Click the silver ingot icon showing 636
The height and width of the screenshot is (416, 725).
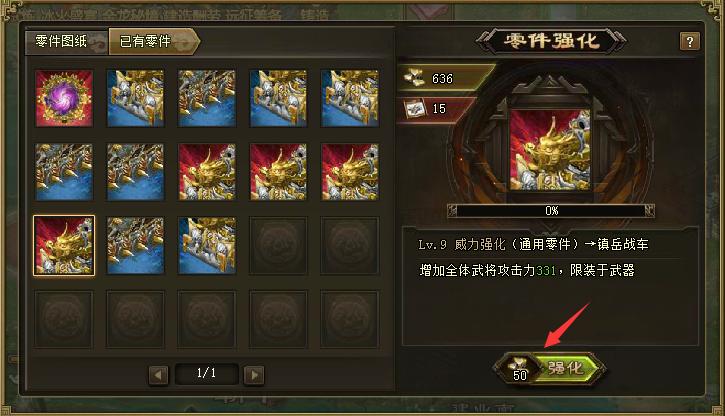[x=414, y=77]
